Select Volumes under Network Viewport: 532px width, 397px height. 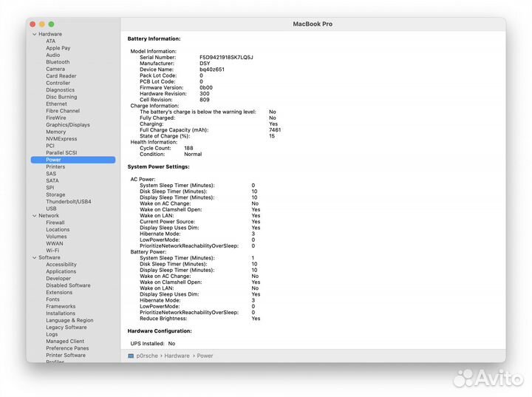(56, 237)
